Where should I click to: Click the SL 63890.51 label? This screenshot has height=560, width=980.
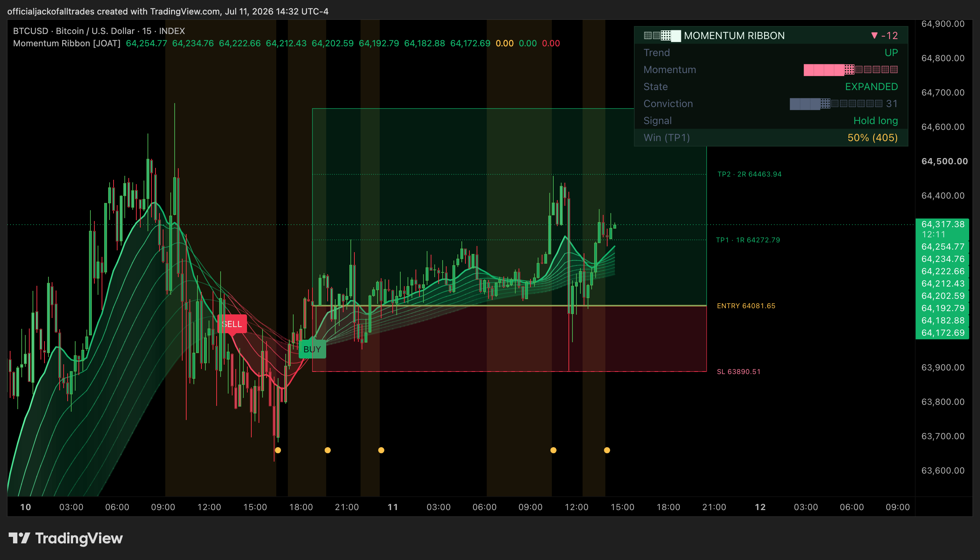coord(738,372)
